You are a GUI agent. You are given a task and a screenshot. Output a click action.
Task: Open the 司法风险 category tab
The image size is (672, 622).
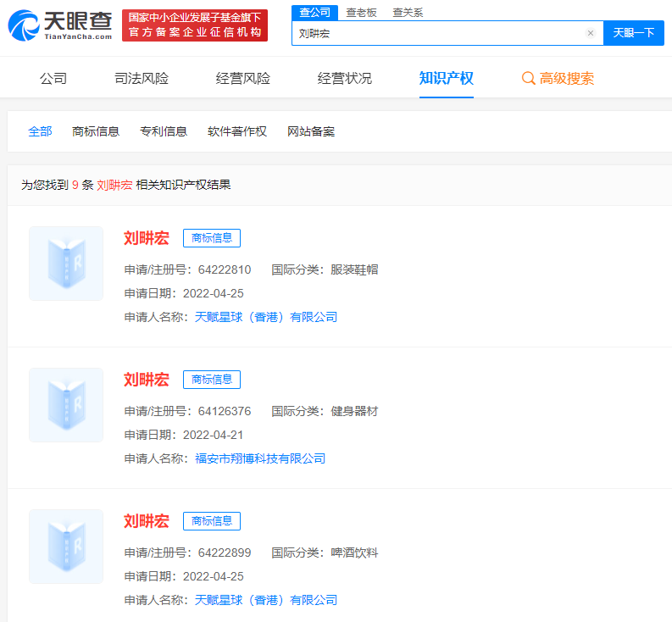tap(142, 79)
